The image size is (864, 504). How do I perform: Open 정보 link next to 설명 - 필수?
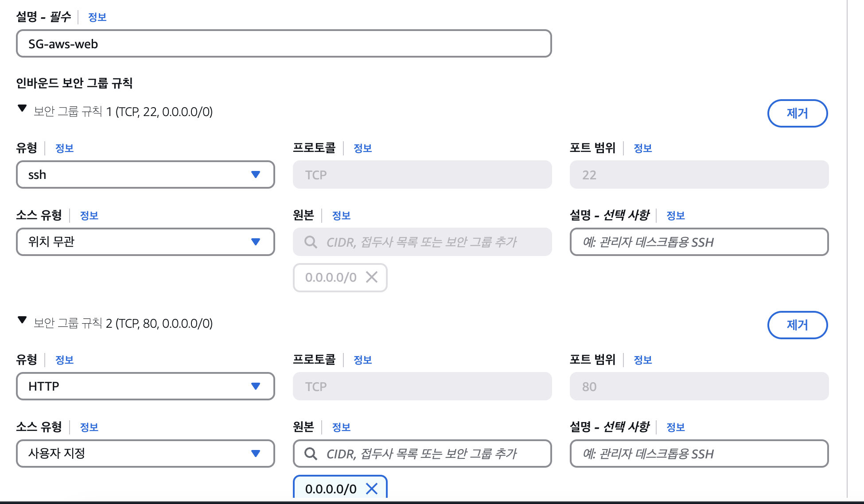[97, 17]
